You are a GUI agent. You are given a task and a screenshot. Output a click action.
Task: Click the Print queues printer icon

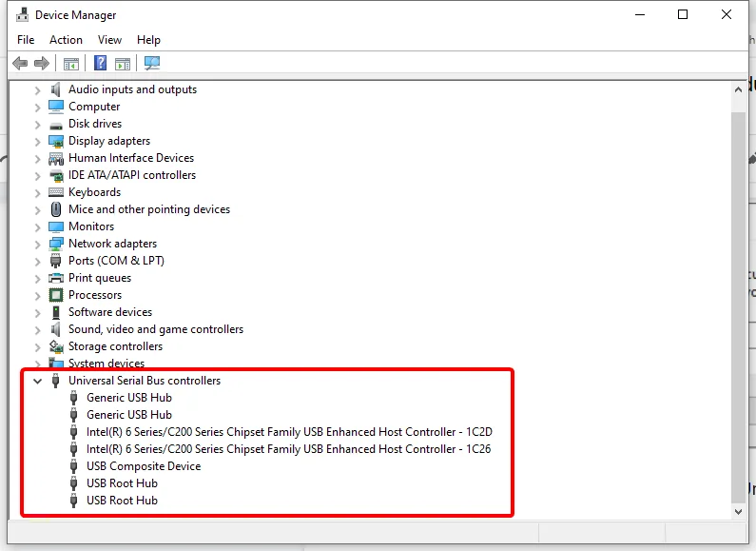pos(56,278)
